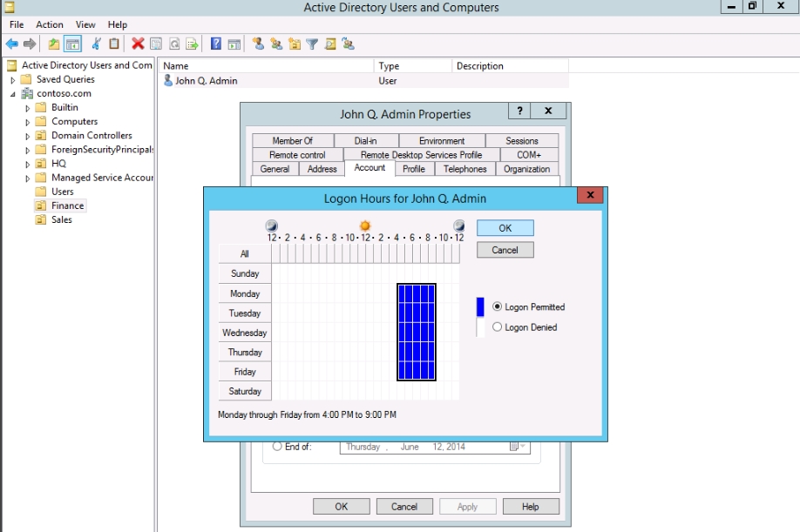This screenshot has width=800, height=532.
Task: Click the Back arrow in toolbar
Action: [12, 44]
